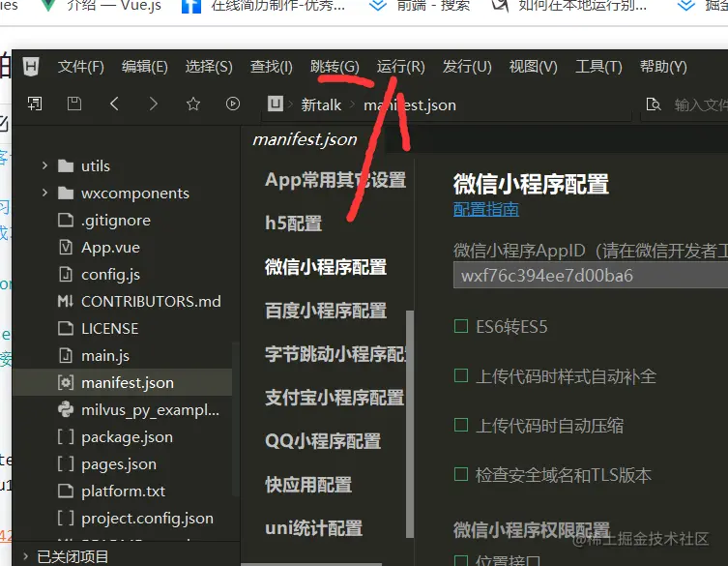Click the App.vue file icon
728x566 pixels.
pos(66,247)
